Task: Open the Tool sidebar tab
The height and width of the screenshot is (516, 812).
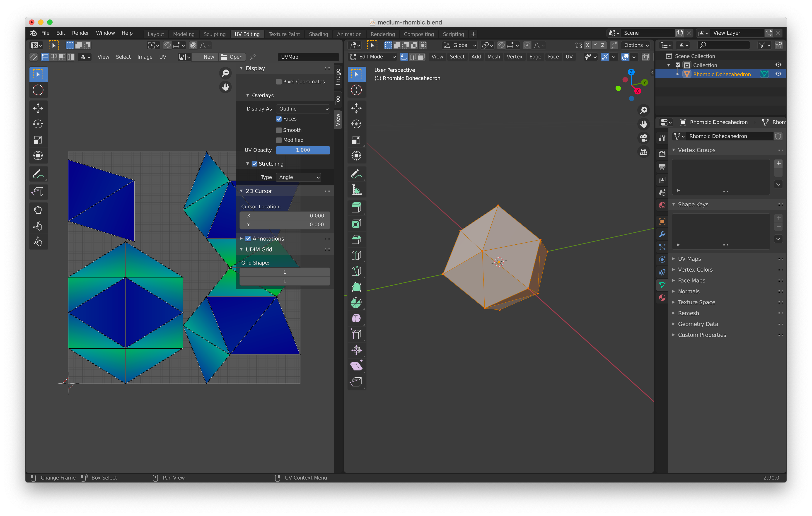Action: point(338,99)
